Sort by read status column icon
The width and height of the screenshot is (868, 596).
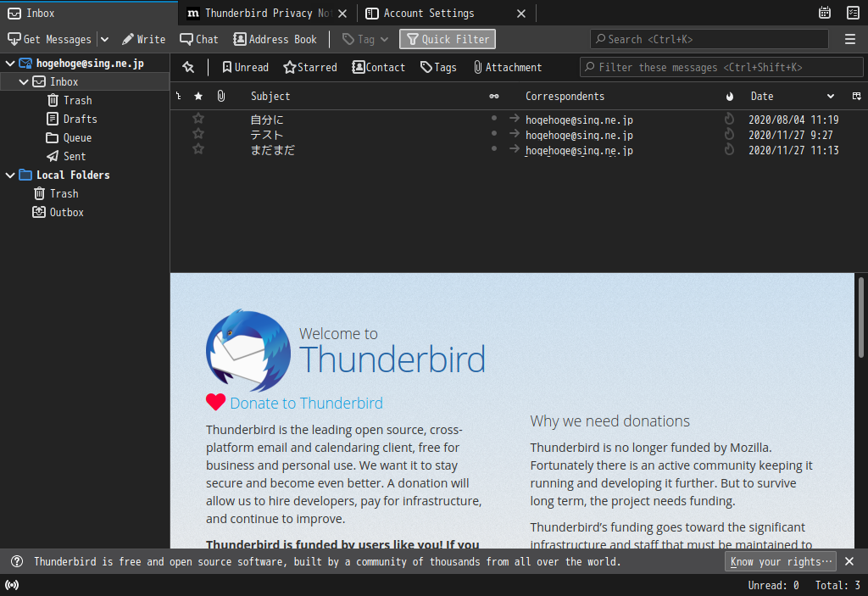(494, 97)
